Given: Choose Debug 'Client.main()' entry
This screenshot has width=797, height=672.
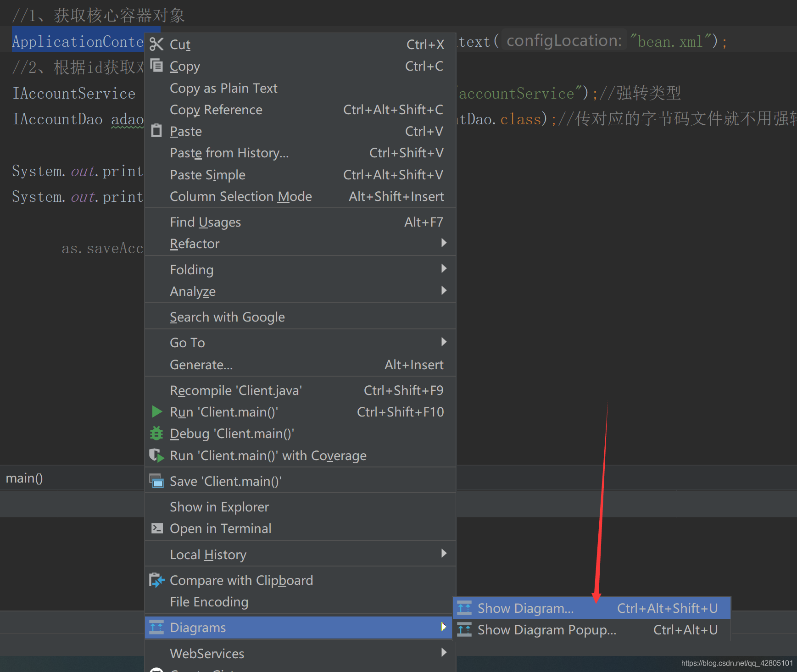Looking at the screenshot, I should (x=300, y=433).
